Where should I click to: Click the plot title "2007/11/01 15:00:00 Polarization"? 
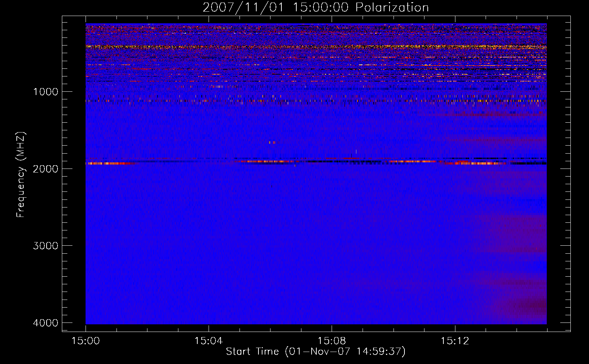(x=316, y=8)
